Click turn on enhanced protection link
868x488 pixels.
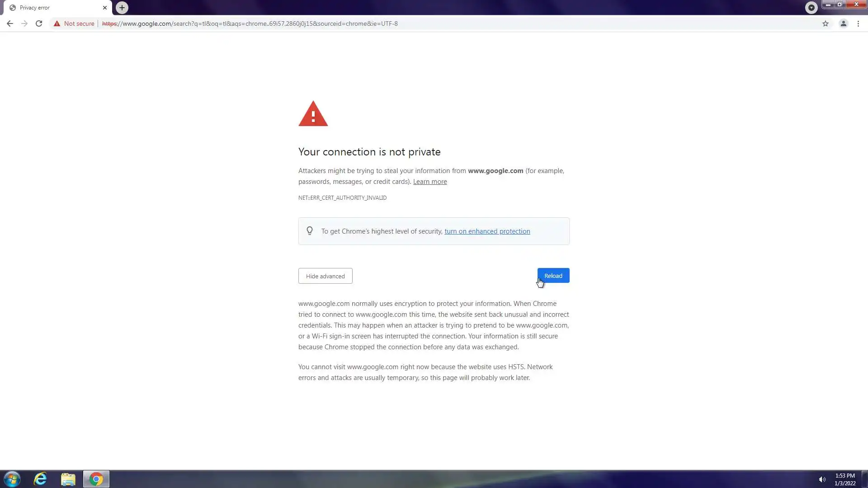coord(487,231)
